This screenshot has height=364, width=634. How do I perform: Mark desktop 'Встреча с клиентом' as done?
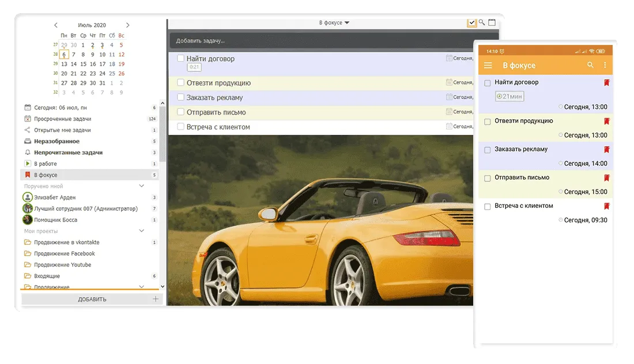[x=180, y=126]
